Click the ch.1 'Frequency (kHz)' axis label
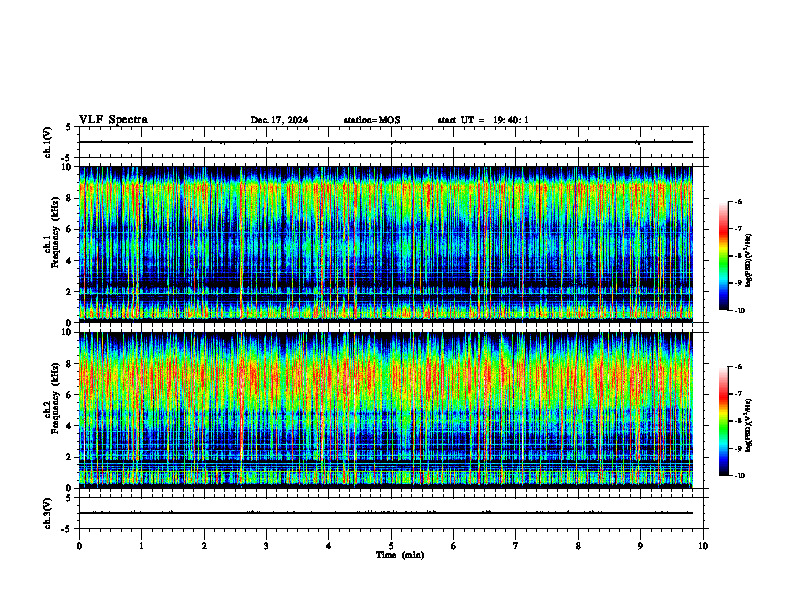Image resolution: width=792 pixels, height=612 pixels. point(54,231)
